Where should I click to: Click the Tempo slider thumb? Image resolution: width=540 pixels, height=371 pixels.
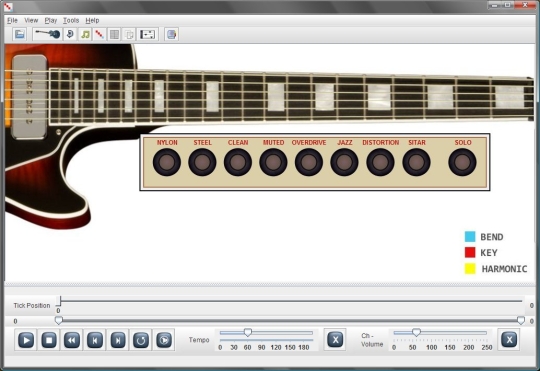(x=248, y=332)
